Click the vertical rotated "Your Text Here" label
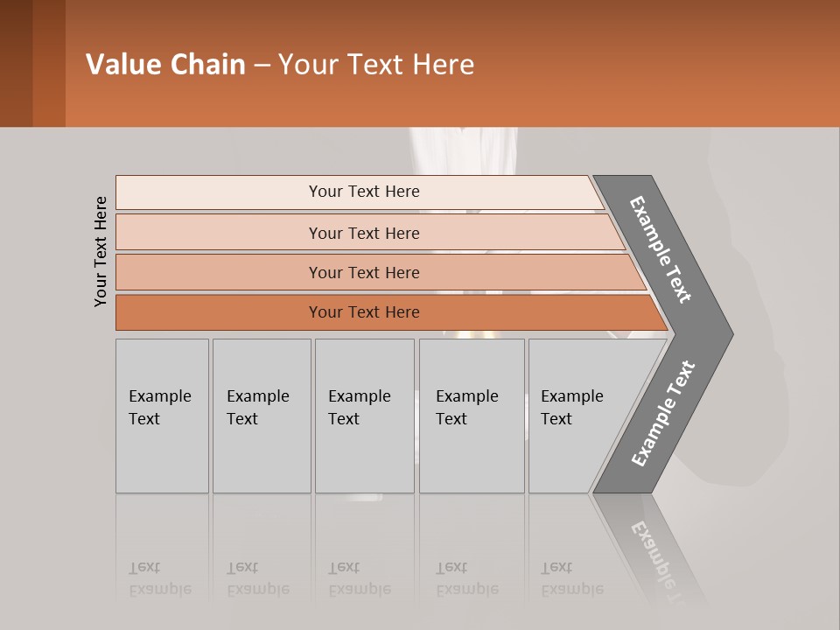 [x=101, y=251]
